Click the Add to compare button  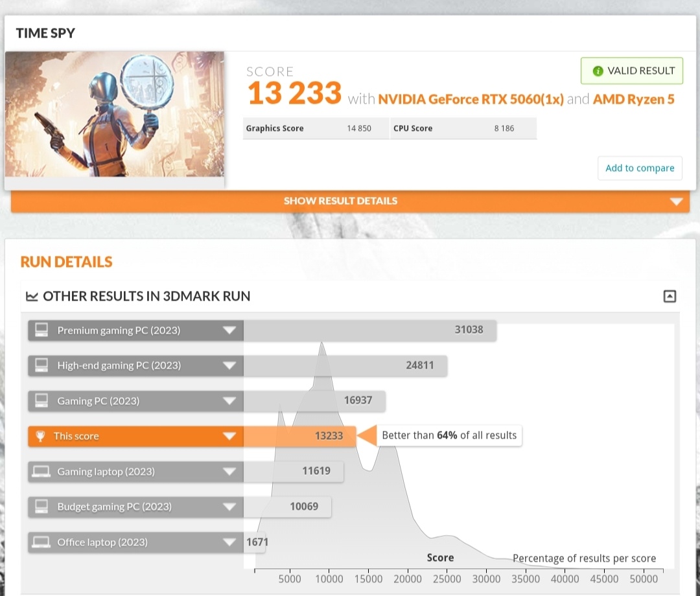640,168
